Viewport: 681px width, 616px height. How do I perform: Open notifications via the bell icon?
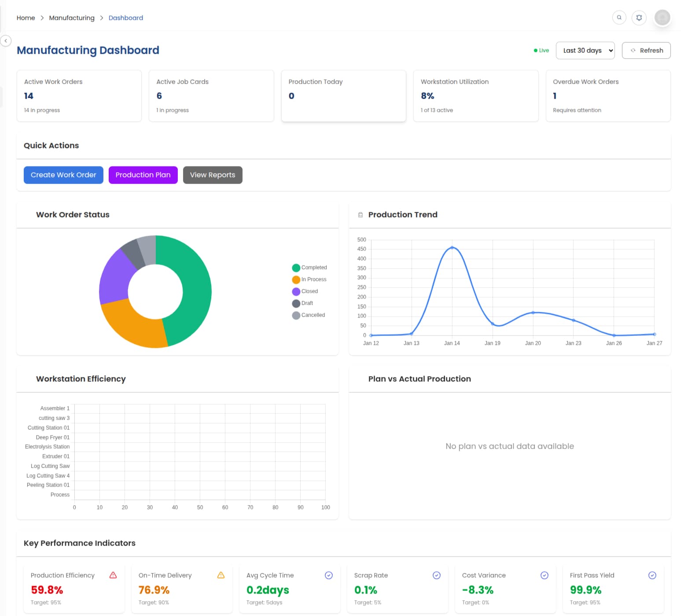pyautogui.click(x=639, y=18)
